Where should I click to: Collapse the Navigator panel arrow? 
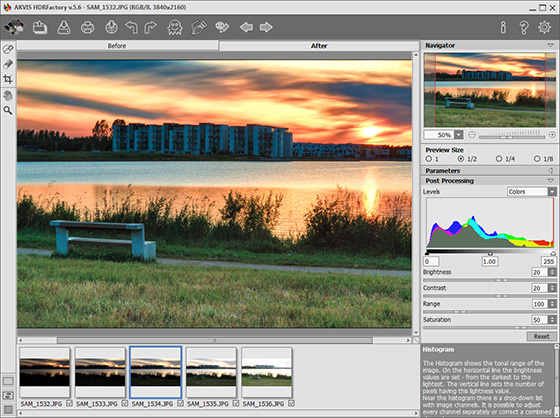tap(550, 45)
